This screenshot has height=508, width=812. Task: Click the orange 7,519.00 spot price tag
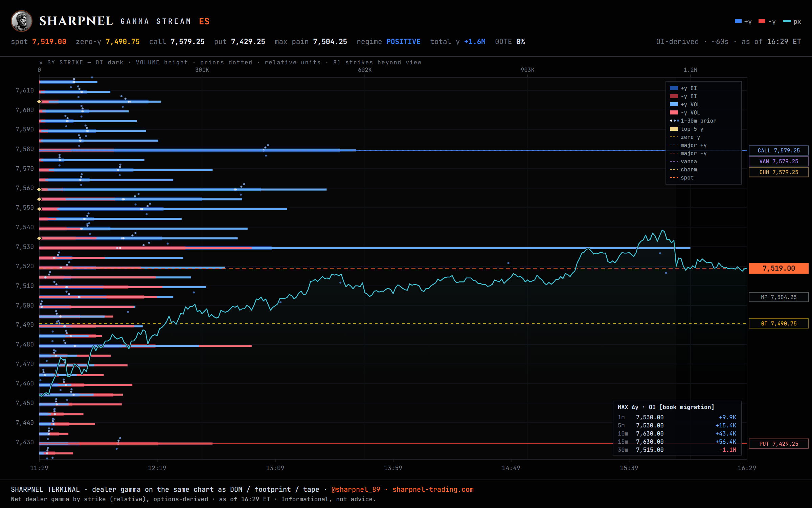779,268
